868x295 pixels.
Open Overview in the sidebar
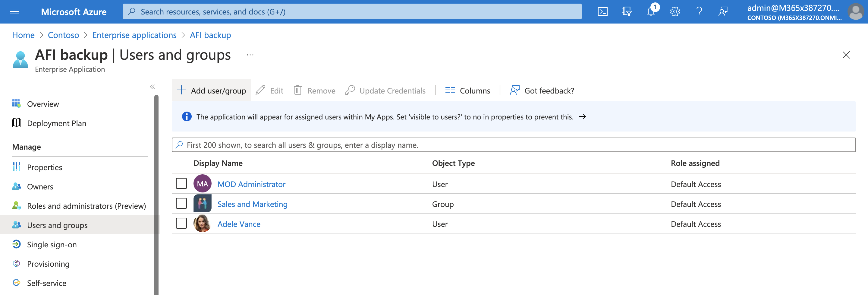43,104
